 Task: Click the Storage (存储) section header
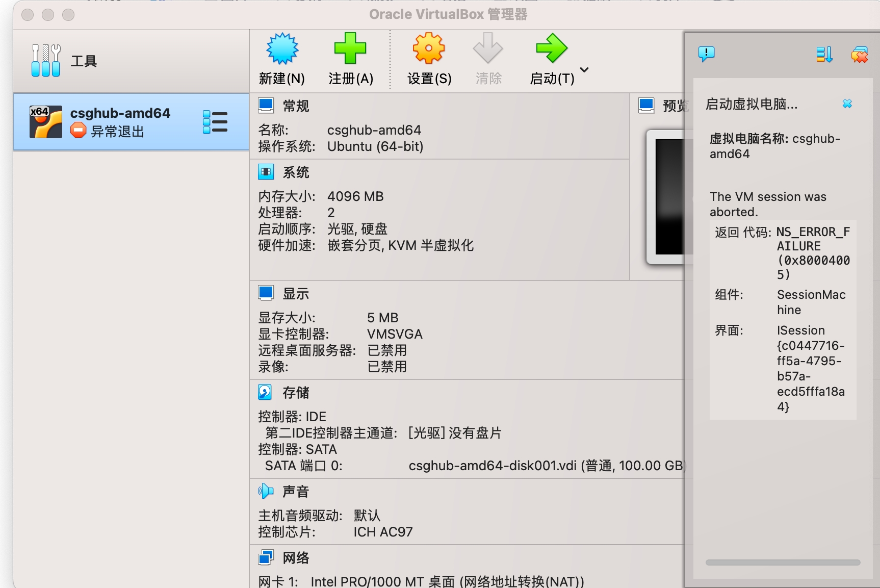click(296, 393)
